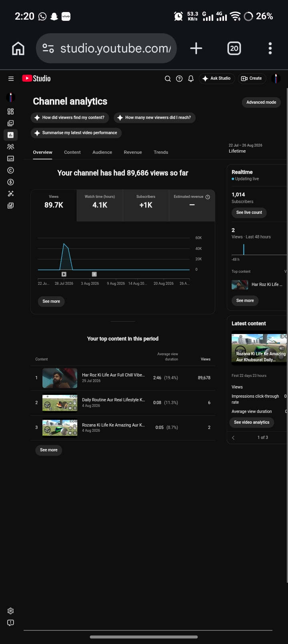Click See more below the views chart
The image size is (288, 644).
pyautogui.click(x=51, y=302)
